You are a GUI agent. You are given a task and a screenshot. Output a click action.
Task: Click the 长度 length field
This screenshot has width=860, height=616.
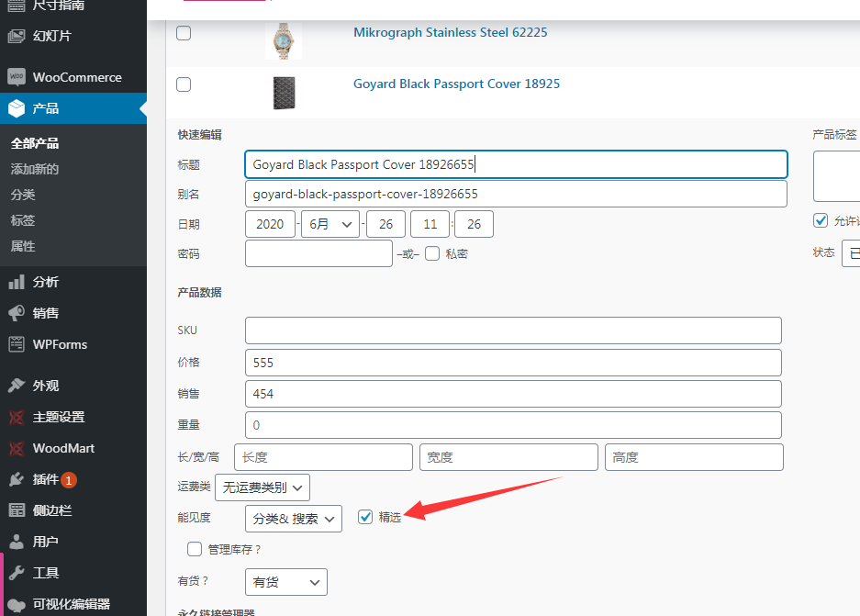pos(324,457)
